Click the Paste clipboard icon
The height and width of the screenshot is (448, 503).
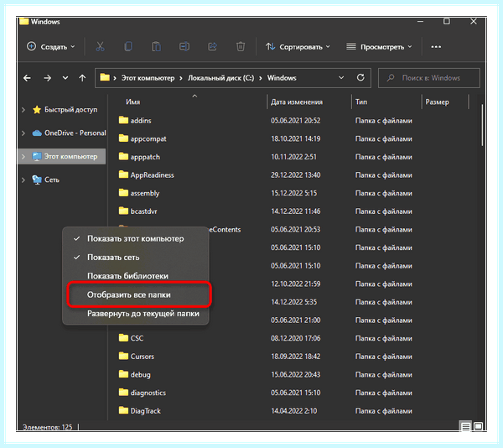tap(156, 47)
